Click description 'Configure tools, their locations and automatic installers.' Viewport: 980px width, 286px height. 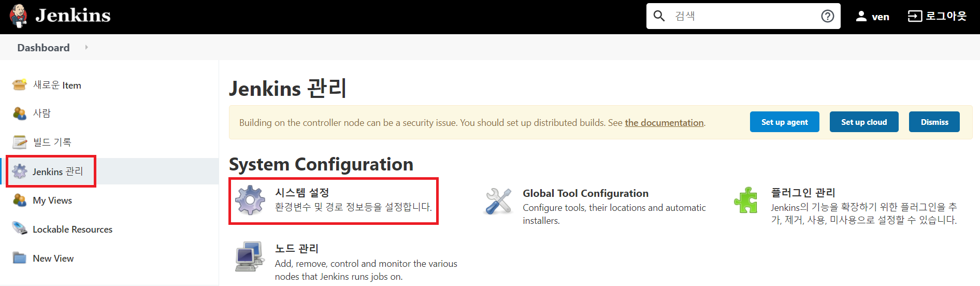tap(614, 214)
